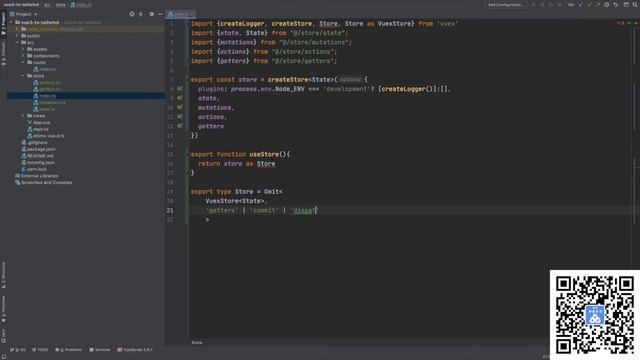Click the editor error count indicator
The width and height of the screenshot is (640, 360).
620,23
